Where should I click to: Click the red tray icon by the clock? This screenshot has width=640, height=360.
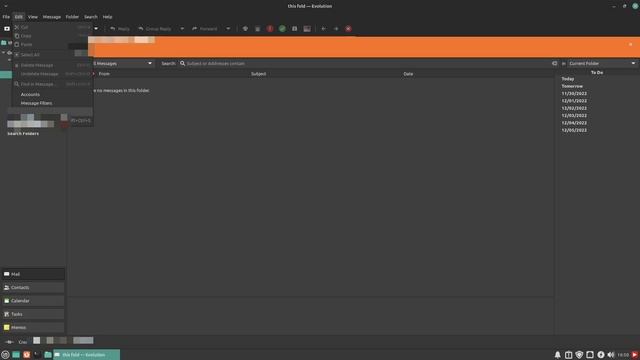click(635, 355)
